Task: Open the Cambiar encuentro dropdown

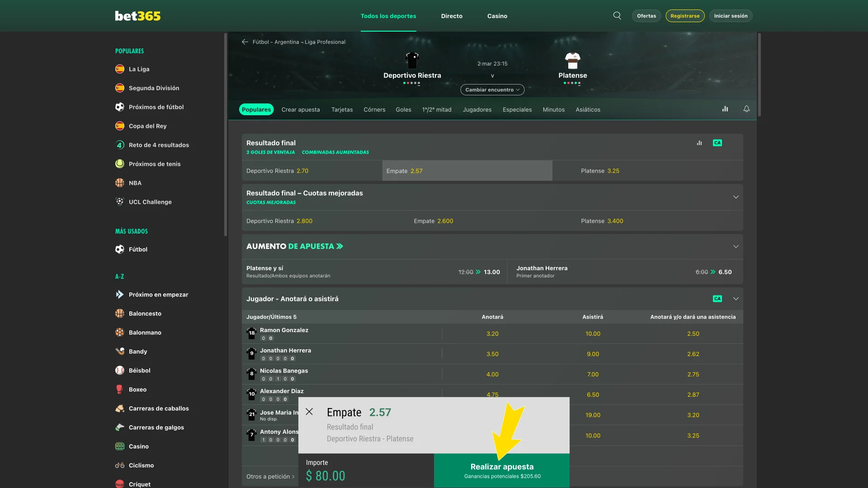Action: pos(492,89)
